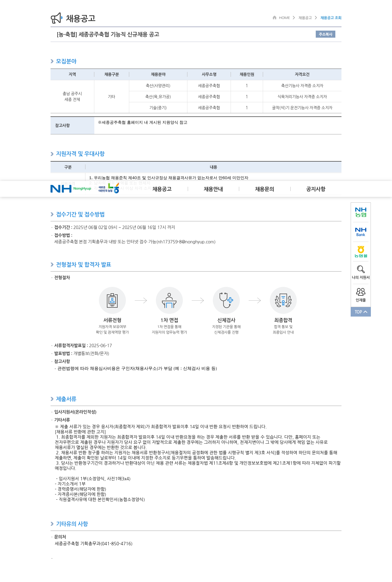Click the 최종합격 award icon
Viewport: 392px width, 582px height.
(x=283, y=300)
